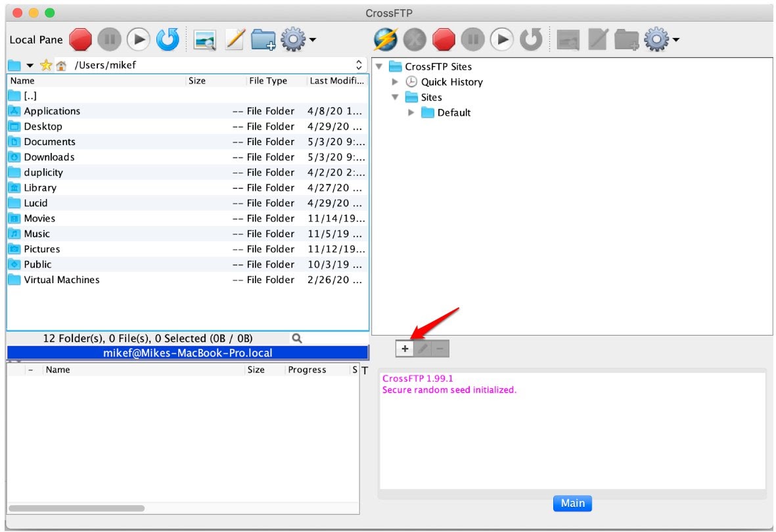Select the duplicity folder
Viewport: 776px width, 532px height.
click(x=187, y=172)
